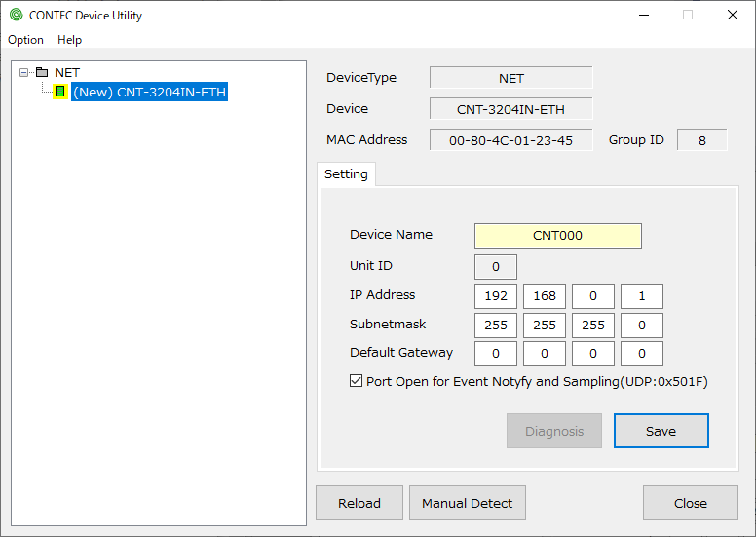Open the Option menu

[25, 40]
